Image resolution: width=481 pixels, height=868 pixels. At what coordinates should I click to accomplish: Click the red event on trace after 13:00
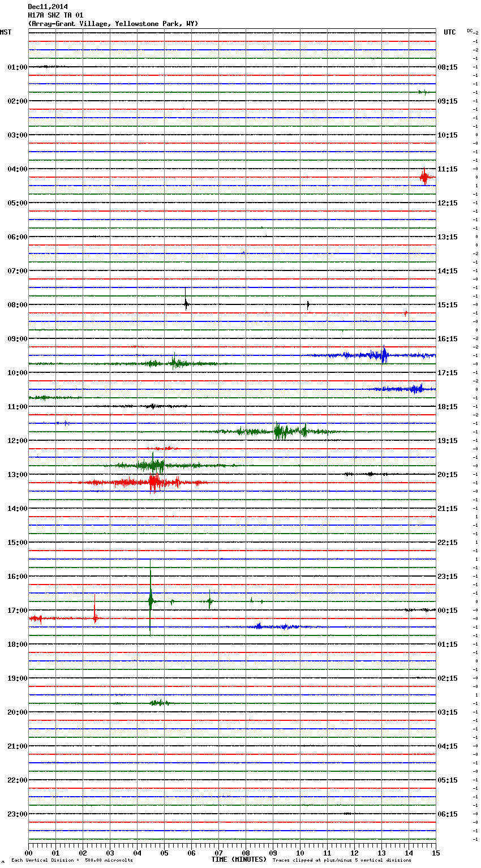[153, 483]
